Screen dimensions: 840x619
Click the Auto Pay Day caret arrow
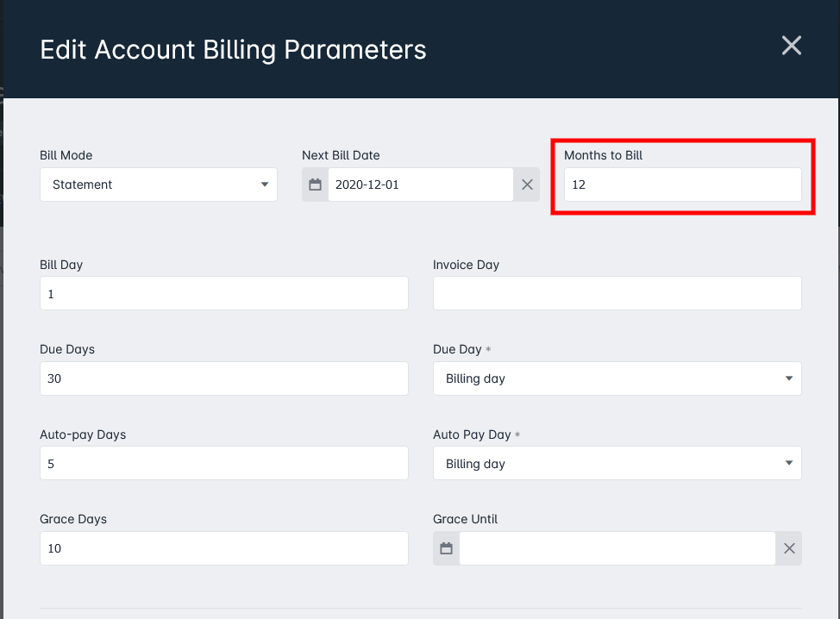[789, 463]
